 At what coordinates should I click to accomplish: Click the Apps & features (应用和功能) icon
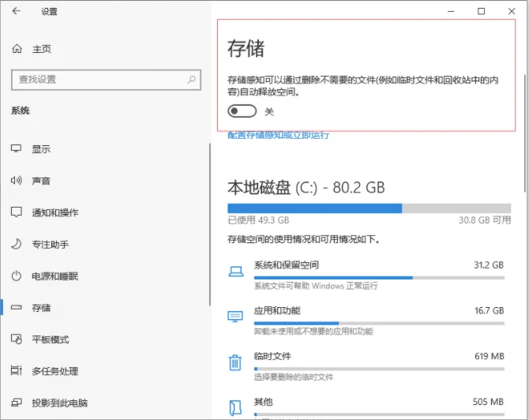[235, 316]
